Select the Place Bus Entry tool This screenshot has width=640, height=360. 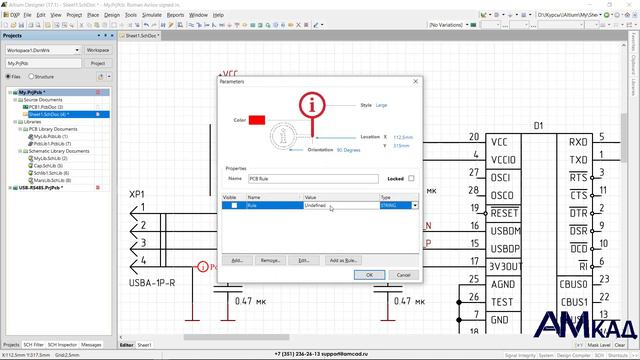pyautogui.click(x=214, y=25)
